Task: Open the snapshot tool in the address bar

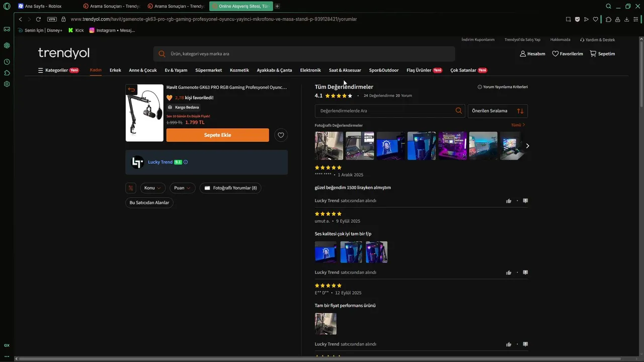Action: coord(568,19)
